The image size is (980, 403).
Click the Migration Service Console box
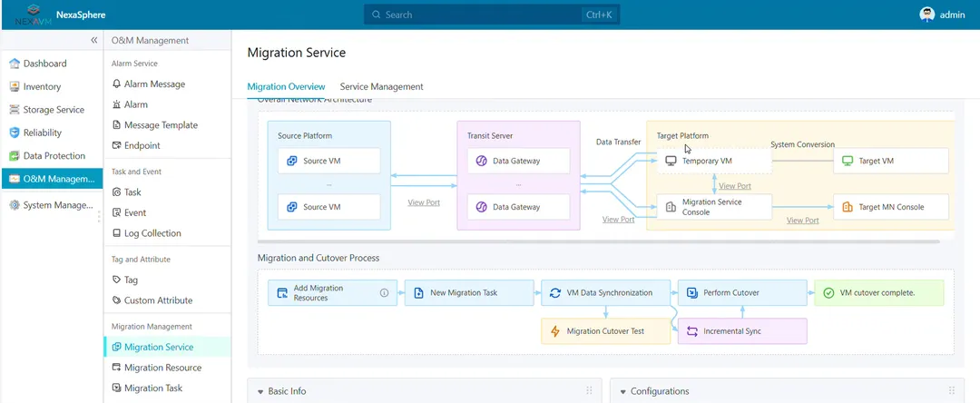pyautogui.click(x=714, y=207)
